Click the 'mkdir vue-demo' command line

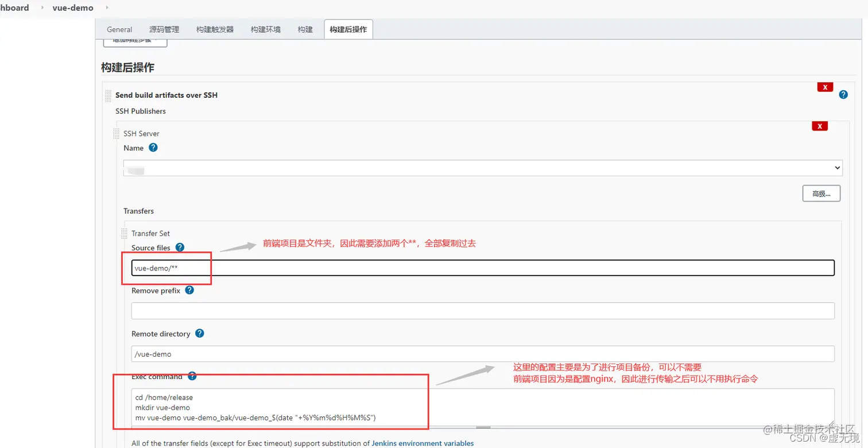[x=162, y=407]
